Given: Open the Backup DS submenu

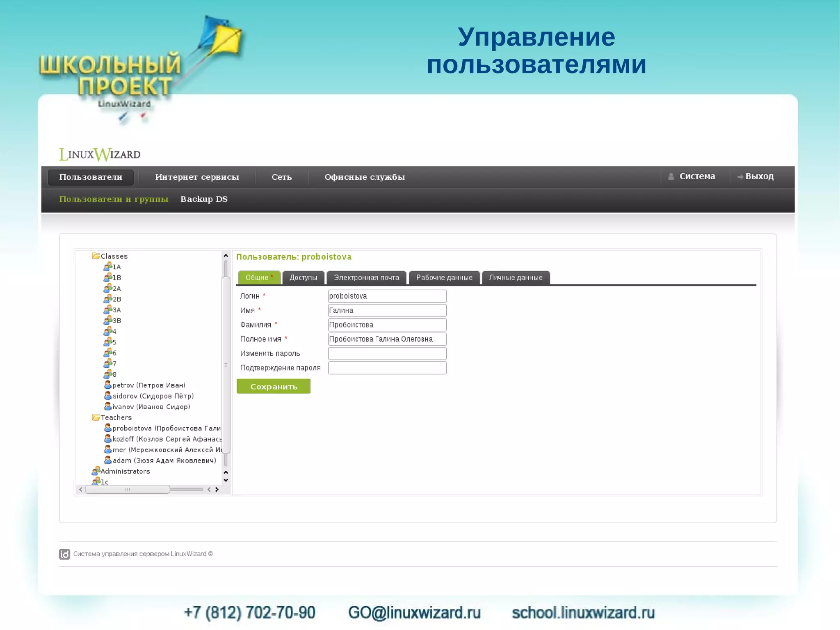Looking at the screenshot, I should point(204,199).
